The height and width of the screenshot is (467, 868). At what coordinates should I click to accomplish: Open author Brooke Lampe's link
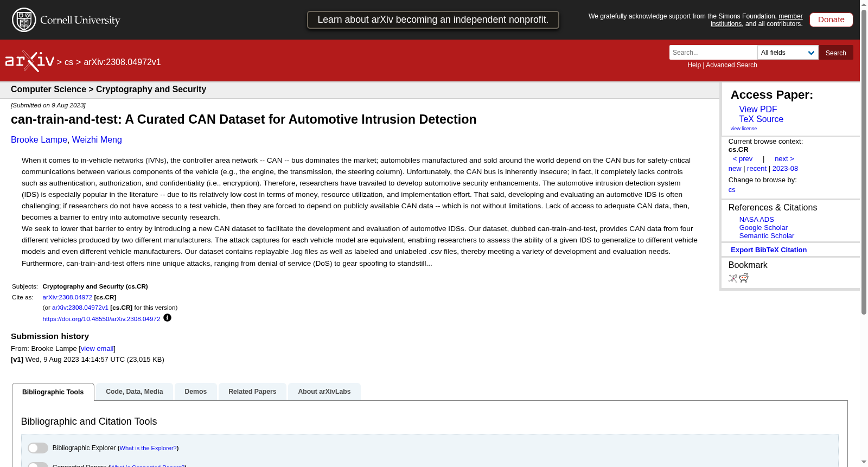(38, 140)
